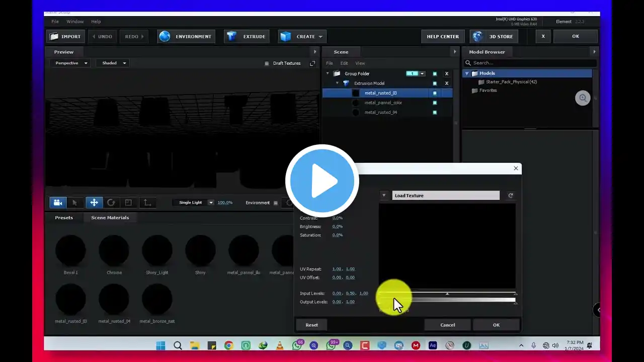
Task: Maximize the preview with the expand icon
Action: [x=312, y=63]
